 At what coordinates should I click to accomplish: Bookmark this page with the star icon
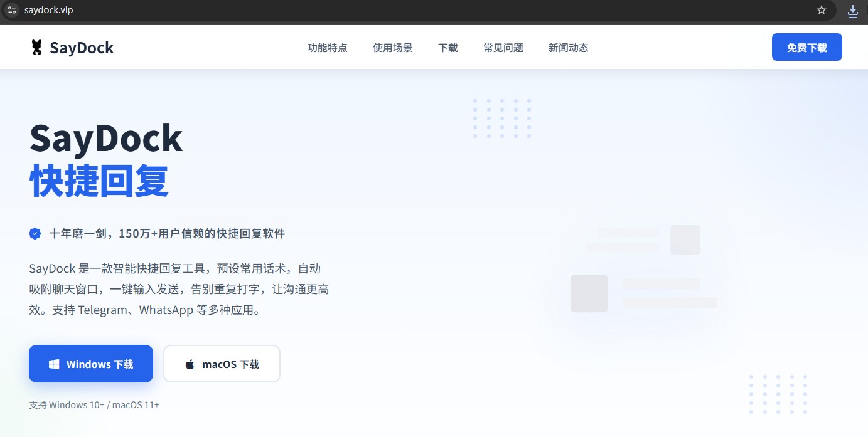point(822,10)
